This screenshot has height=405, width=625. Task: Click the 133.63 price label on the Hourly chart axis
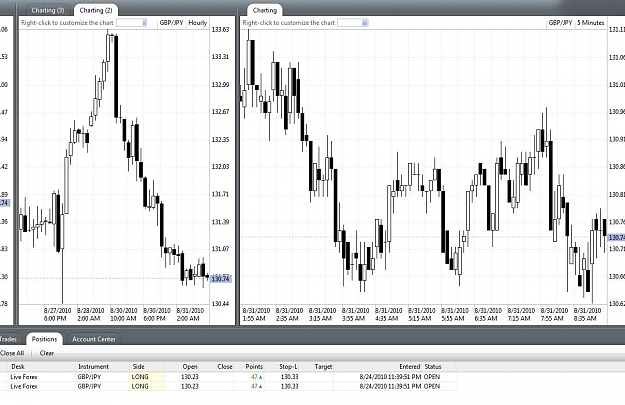tap(220, 29)
